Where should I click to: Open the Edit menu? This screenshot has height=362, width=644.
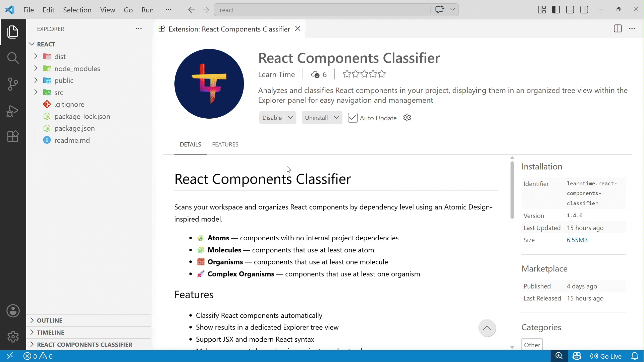(x=48, y=10)
